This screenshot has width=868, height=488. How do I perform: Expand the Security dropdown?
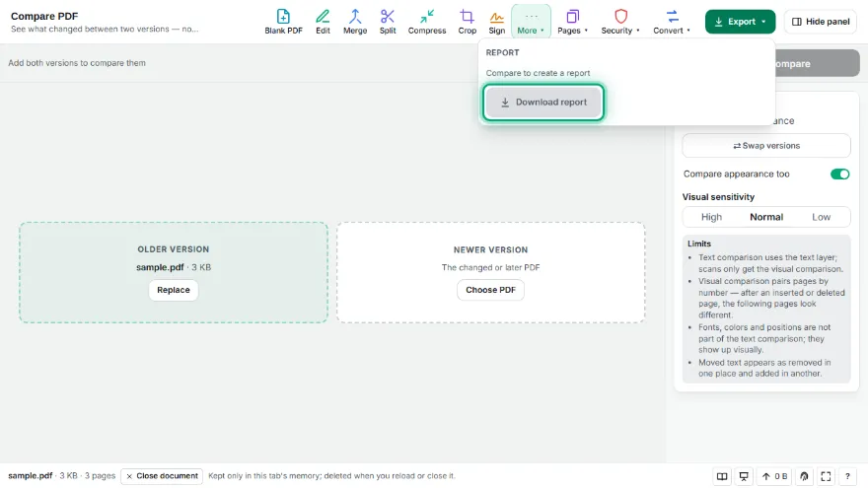(x=620, y=22)
